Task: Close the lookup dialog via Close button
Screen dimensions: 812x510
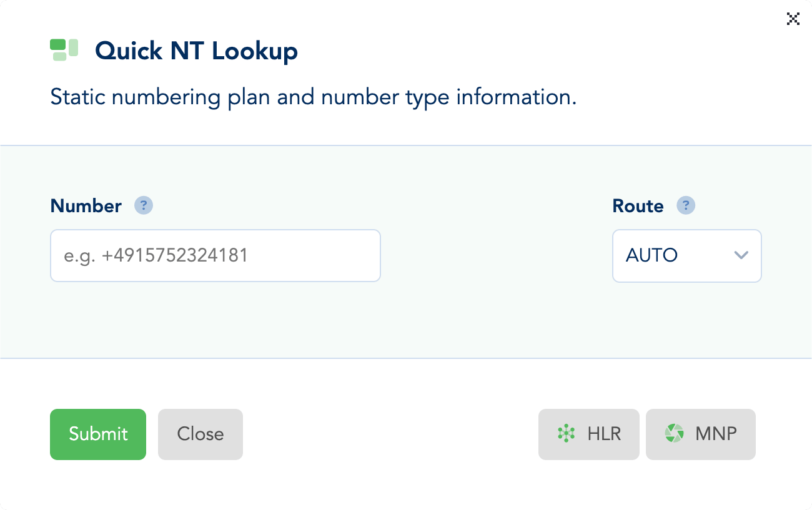Action: click(x=200, y=434)
